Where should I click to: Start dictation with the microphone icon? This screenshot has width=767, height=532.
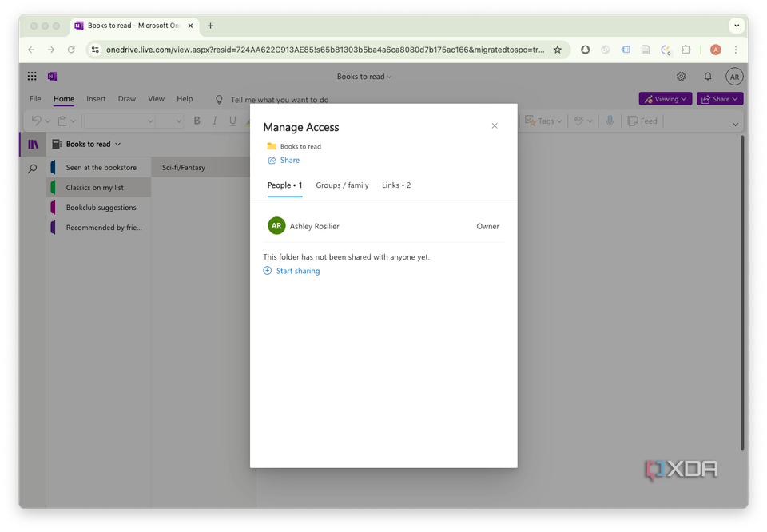pos(610,121)
